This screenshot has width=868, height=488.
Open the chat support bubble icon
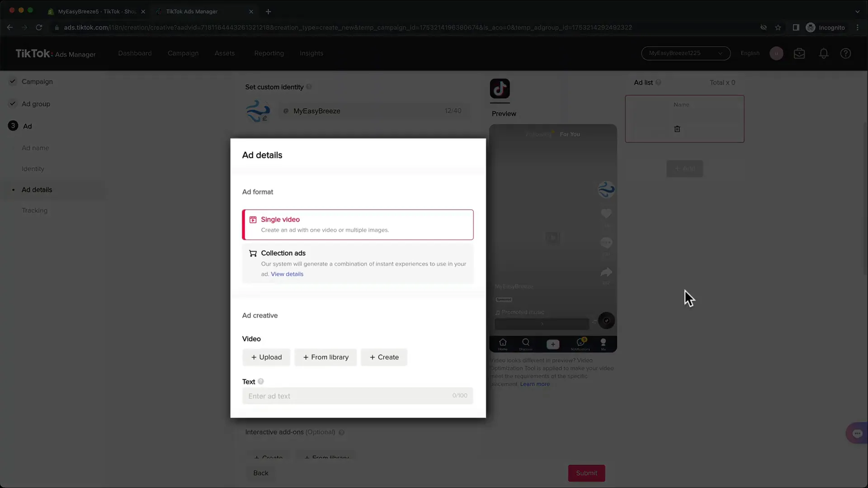857,433
